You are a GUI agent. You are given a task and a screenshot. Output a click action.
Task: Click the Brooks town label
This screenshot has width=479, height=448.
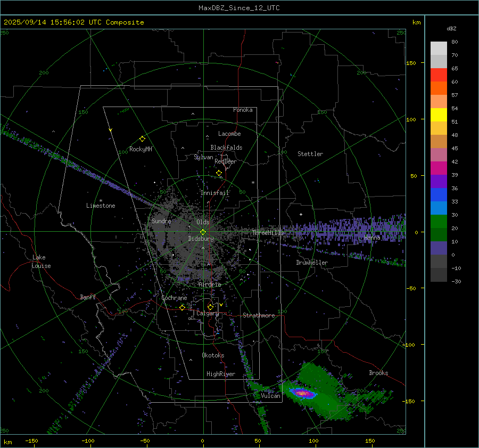378,373
